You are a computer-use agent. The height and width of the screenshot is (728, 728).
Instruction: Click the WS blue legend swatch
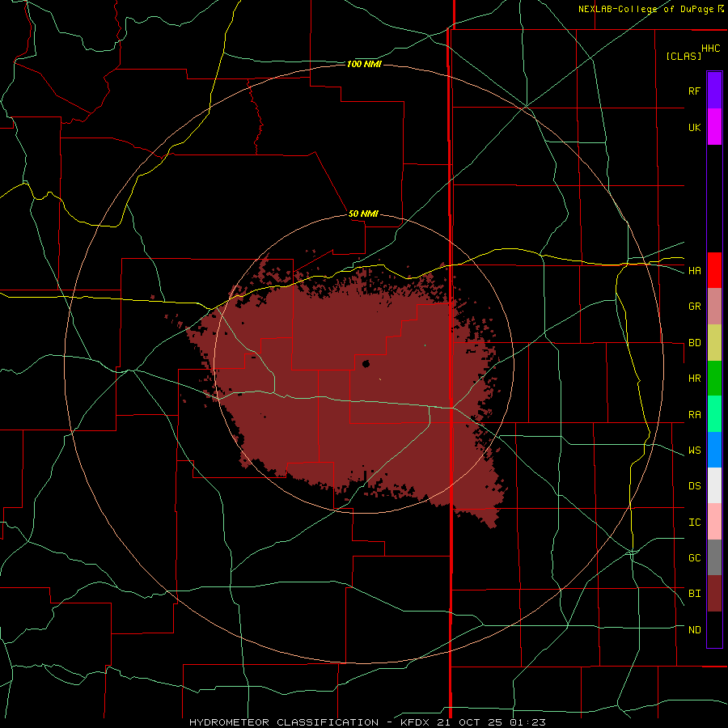(x=714, y=450)
